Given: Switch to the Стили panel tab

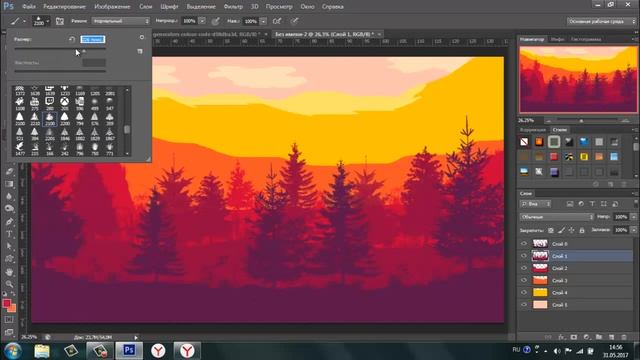Looking at the screenshot, I should point(559,130).
